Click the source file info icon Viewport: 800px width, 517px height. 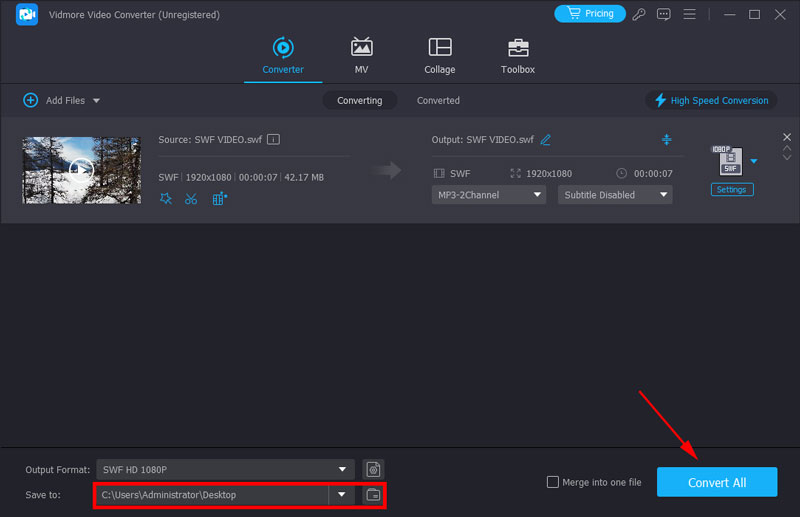[273, 140]
